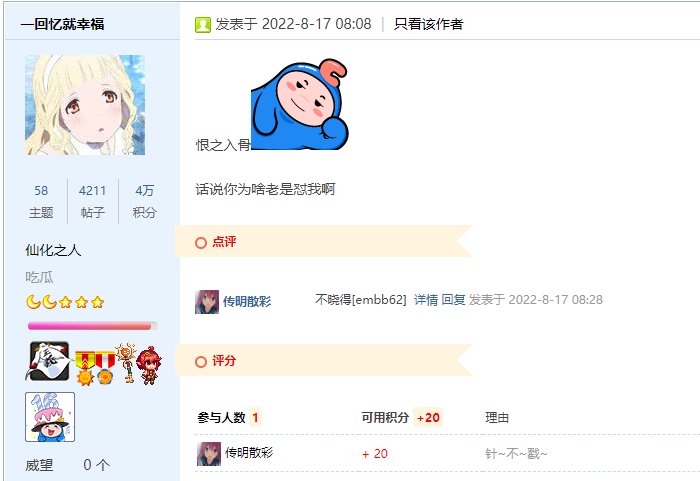This screenshot has height=481, width=700.
Task: Click the 58 主题 count
Action: [x=41, y=201]
